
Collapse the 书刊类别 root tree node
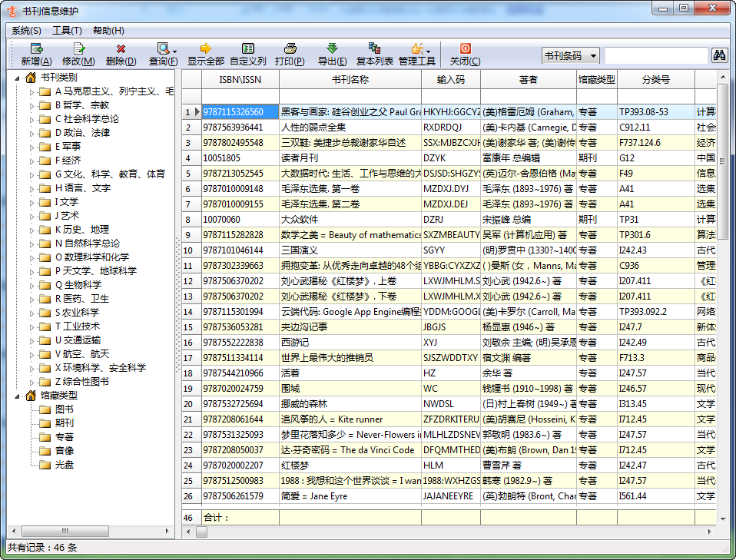pos(17,78)
